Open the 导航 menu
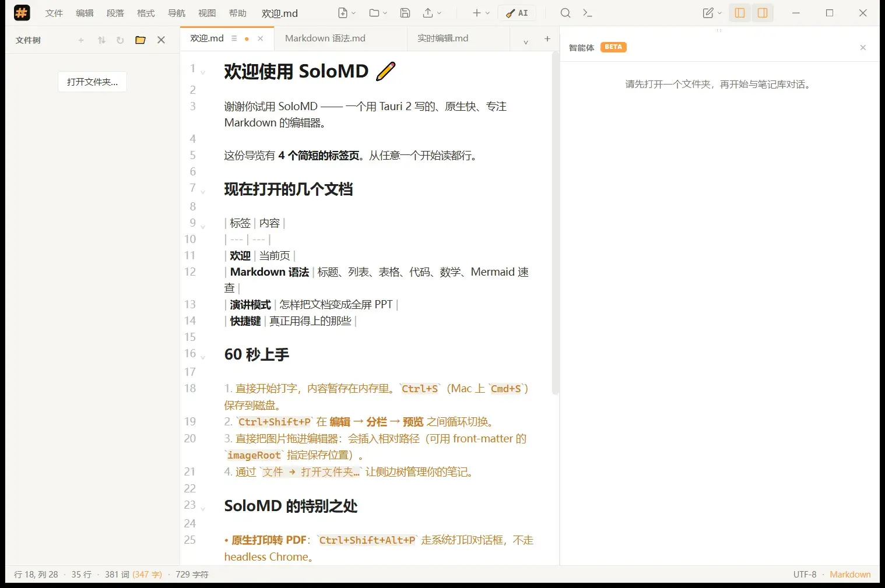Image resolution: width=885 pixels, height=588 pixels. (x=177, y=13)
